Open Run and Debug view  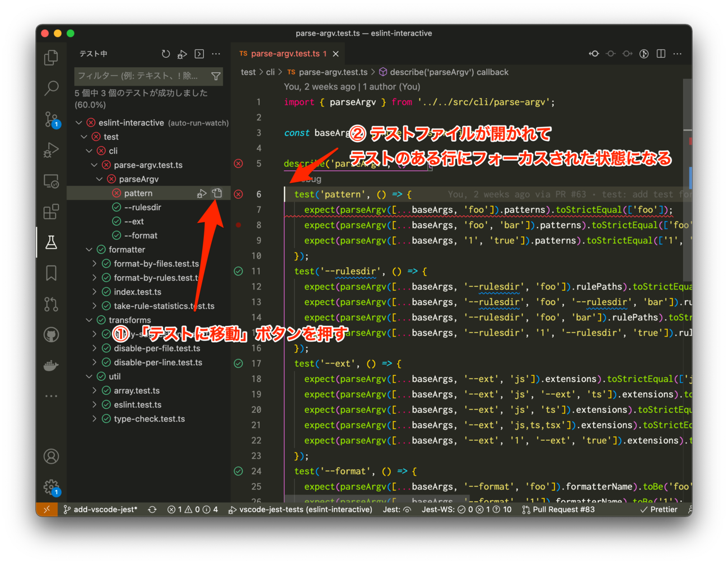tap(51, 150)
